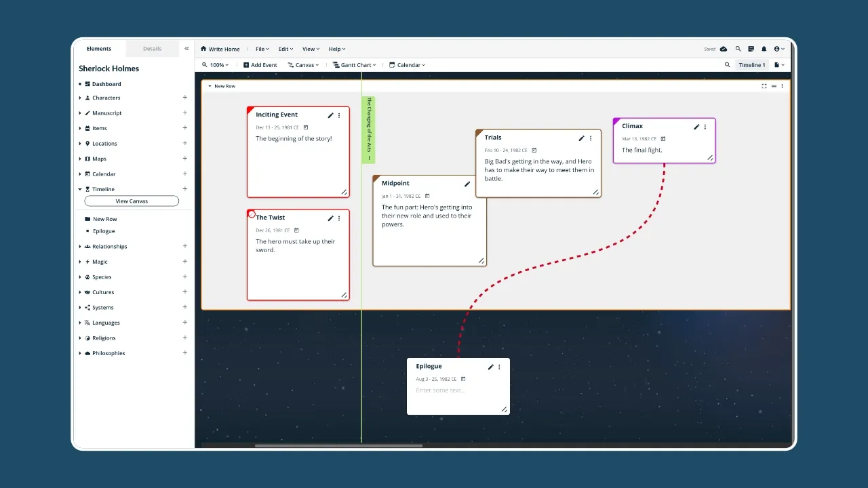Open the Trials card three-dot menu

pos(590,138)
